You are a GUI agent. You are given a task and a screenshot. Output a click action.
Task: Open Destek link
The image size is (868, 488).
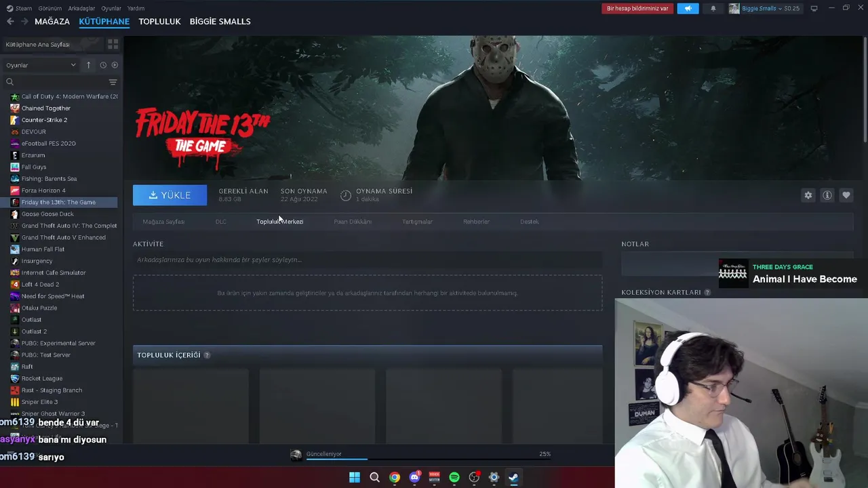tap(530, 222)
